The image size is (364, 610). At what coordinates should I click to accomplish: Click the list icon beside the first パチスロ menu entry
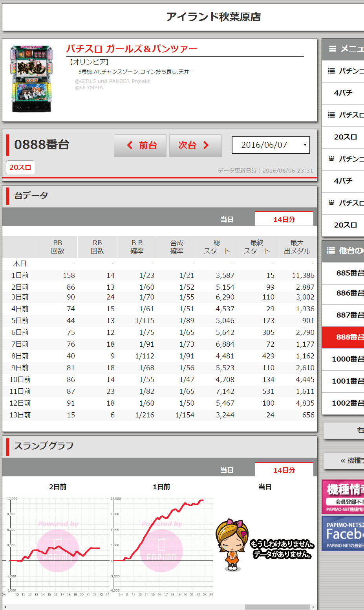(331, 115)
